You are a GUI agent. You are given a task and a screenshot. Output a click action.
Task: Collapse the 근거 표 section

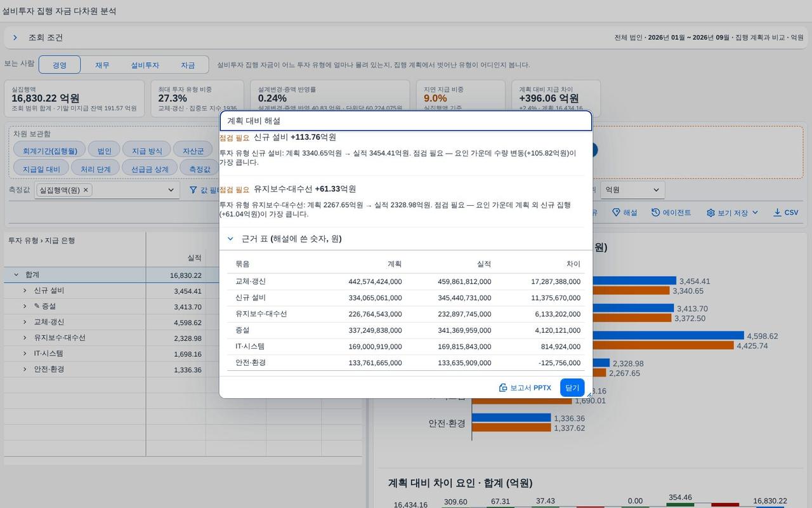pos(230,239)
